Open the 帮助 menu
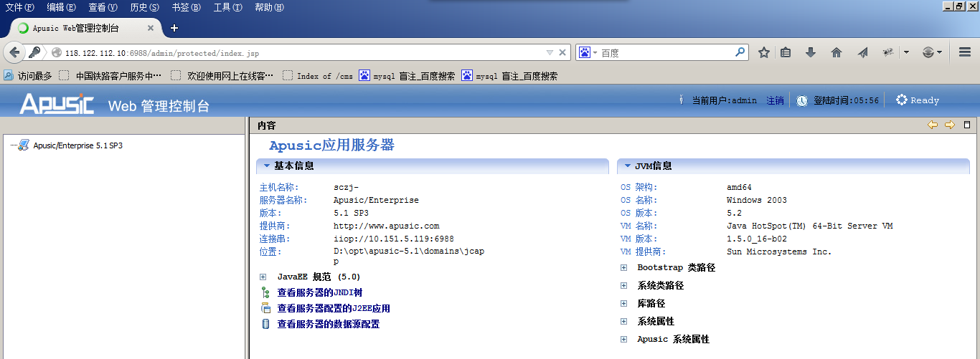Screen dimensions: 980x359 269,7
